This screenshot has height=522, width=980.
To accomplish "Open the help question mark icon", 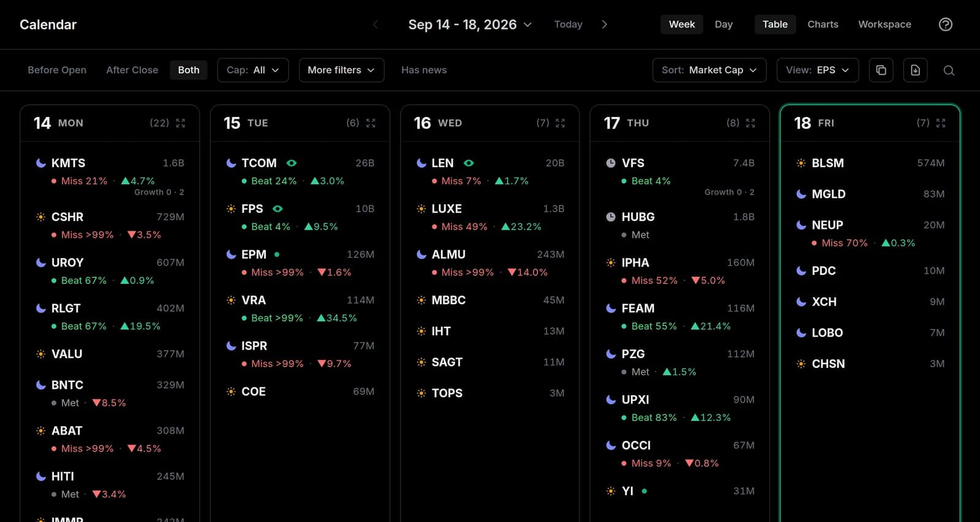I will coord(946,24).
